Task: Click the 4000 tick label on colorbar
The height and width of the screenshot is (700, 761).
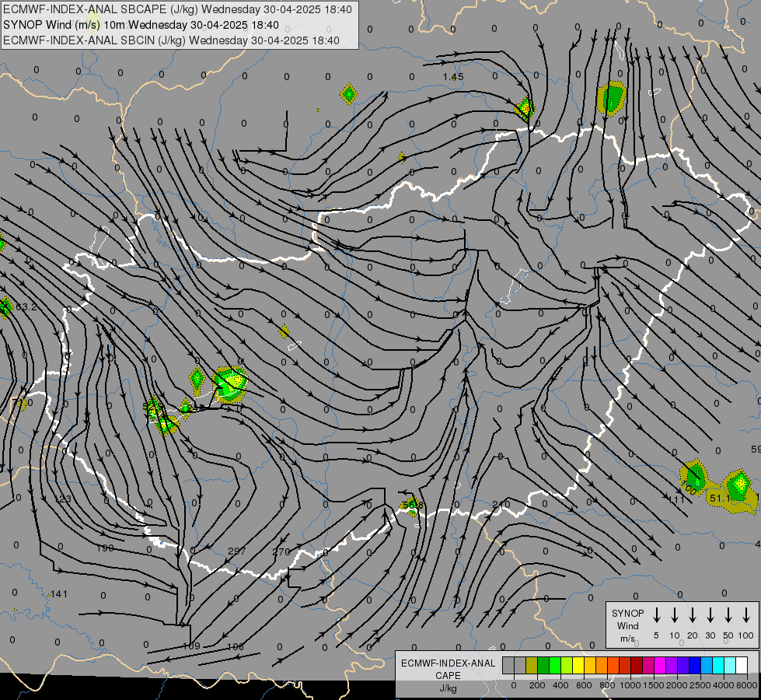Action: pos(724,685)
